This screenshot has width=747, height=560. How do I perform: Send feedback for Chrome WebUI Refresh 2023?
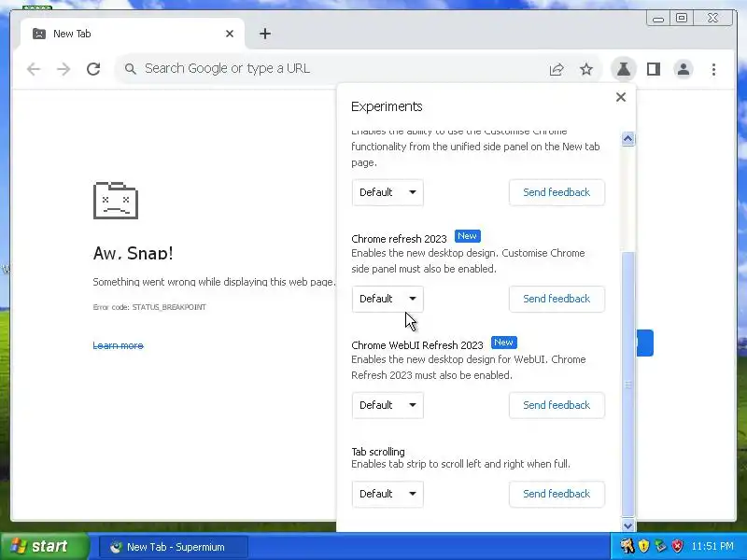pyautogui.click(x=557, y=405)
